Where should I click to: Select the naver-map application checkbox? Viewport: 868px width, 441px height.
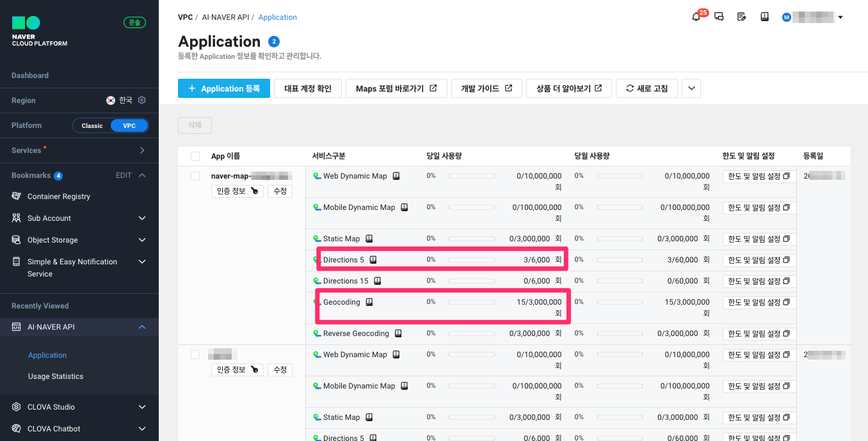point(195,176)
